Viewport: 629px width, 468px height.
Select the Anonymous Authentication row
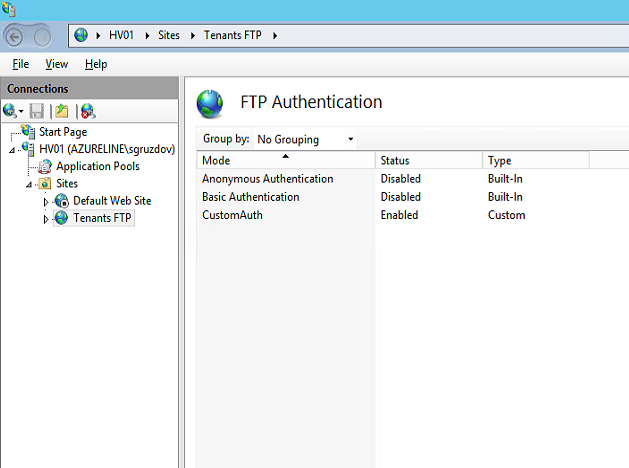click(x=393, y=179)
